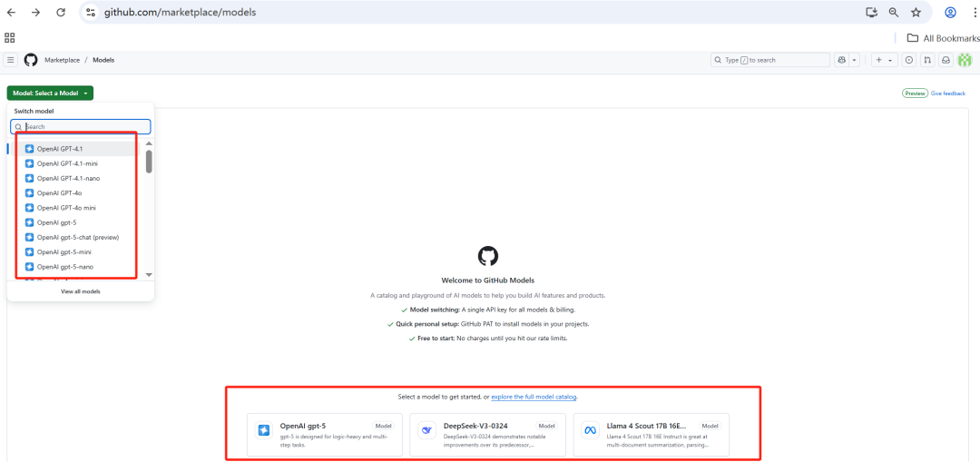Open the Copilot icon in GitHub header
980x462 pixels.
click(842, 60)
